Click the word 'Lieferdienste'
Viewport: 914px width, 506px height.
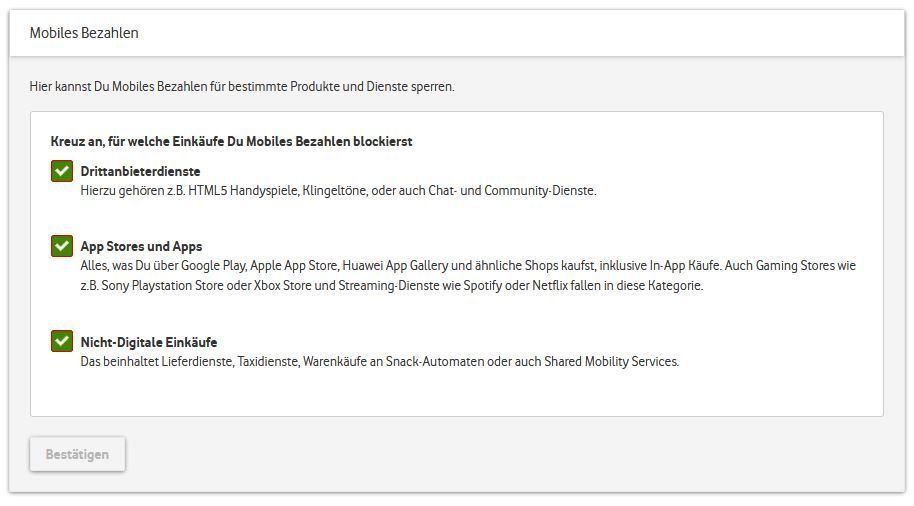pos(196,362)
